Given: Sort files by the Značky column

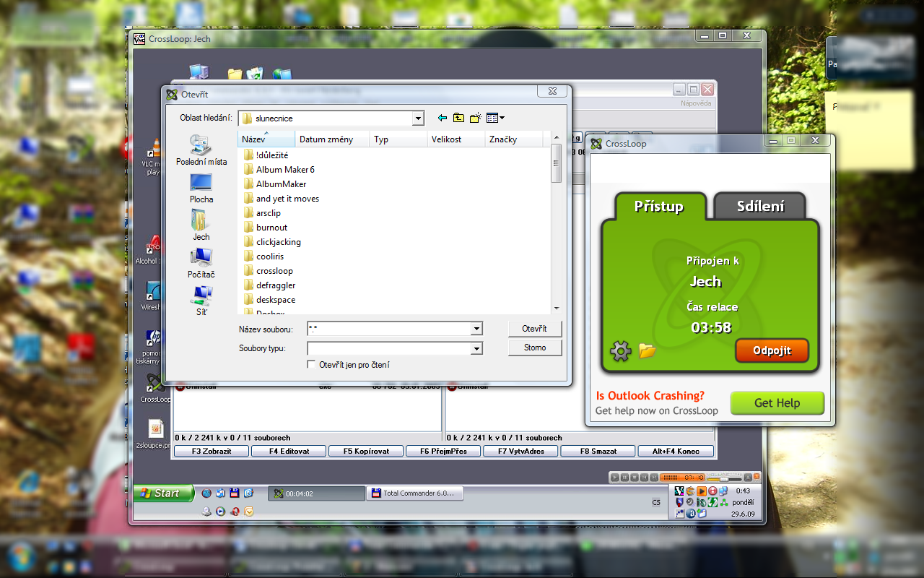Looking at the screenshot, I should (x=513, y=139).
